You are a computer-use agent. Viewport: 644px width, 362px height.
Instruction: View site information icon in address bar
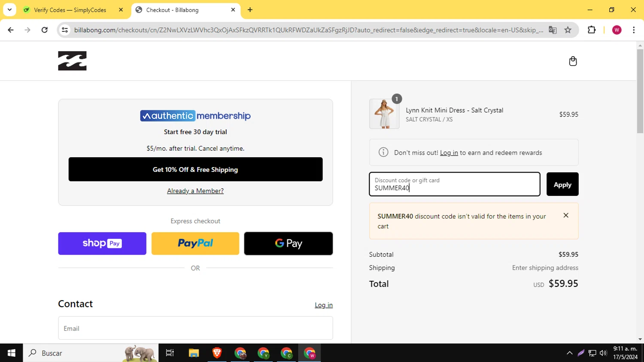(65, 30)
